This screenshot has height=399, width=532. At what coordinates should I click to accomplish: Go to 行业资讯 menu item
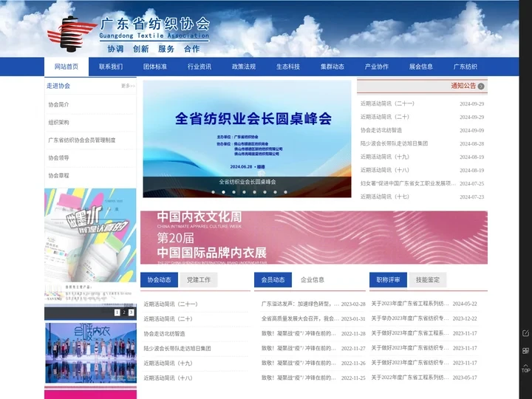[x=199, y=66]
